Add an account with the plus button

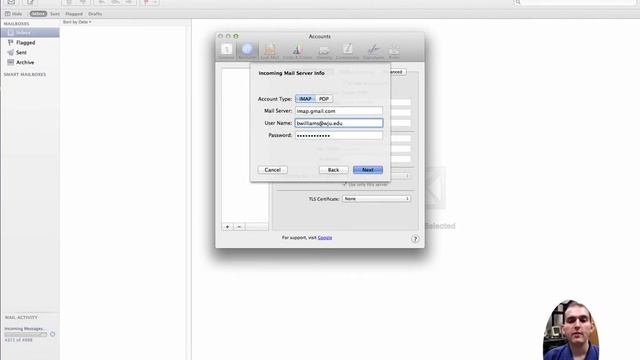coord(227,227)
